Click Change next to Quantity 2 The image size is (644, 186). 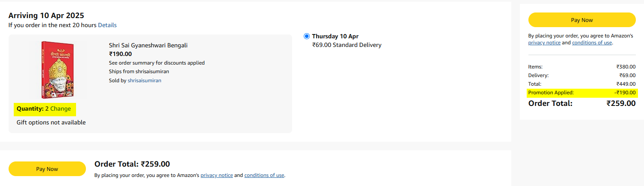point(61,108)
